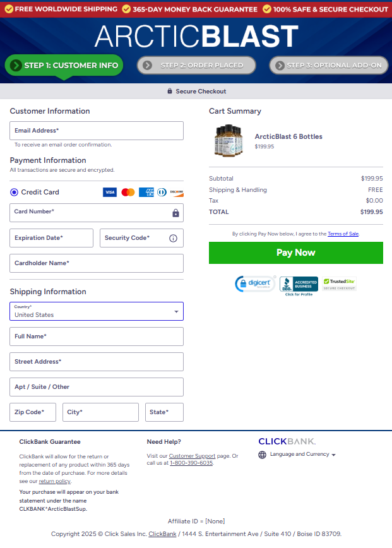Click the Security Code info icon
392x548 pixels.
(173, 238)
